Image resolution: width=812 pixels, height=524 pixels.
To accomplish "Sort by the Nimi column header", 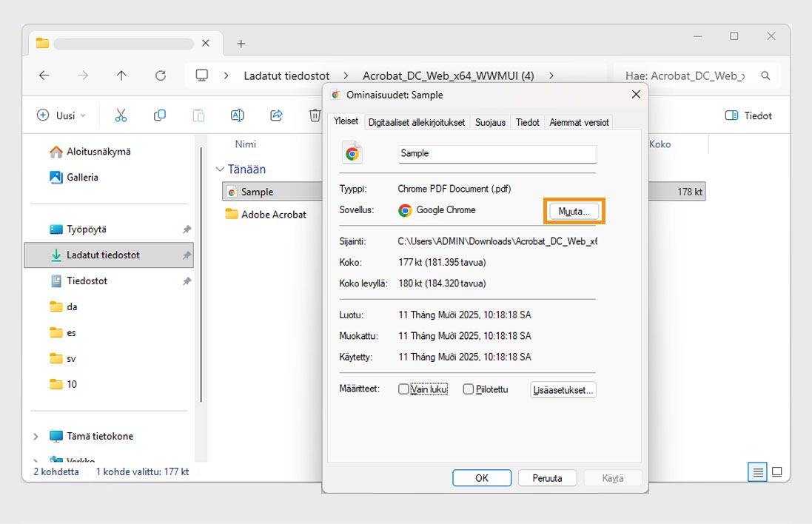I will pyautogui.click(x=246, y=144).
